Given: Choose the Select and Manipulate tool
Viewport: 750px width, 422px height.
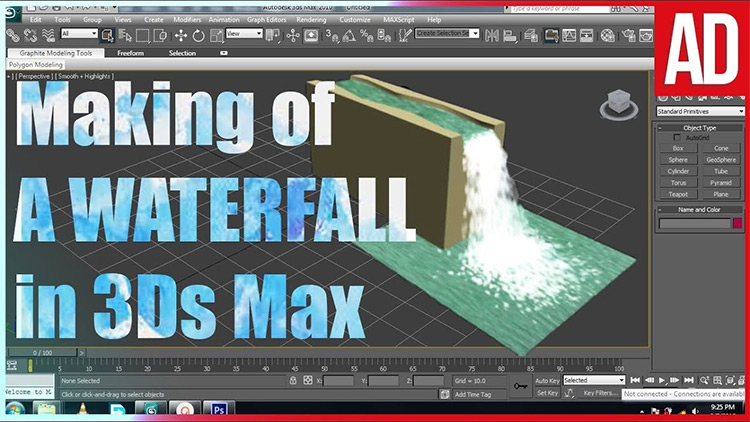Looking at the screenshot, I should pyautogui.click(x=293, y=35).
